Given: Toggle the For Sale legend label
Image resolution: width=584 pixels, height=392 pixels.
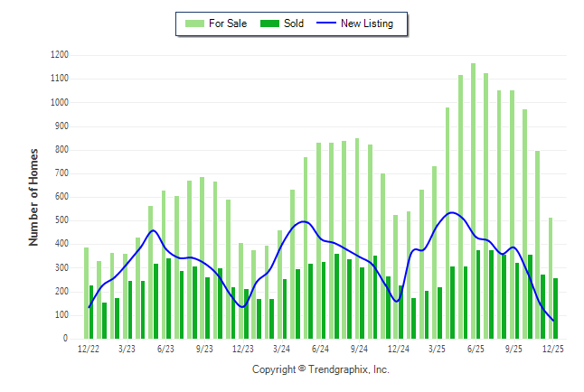Looking at the screenshot, I should point(228,23).
